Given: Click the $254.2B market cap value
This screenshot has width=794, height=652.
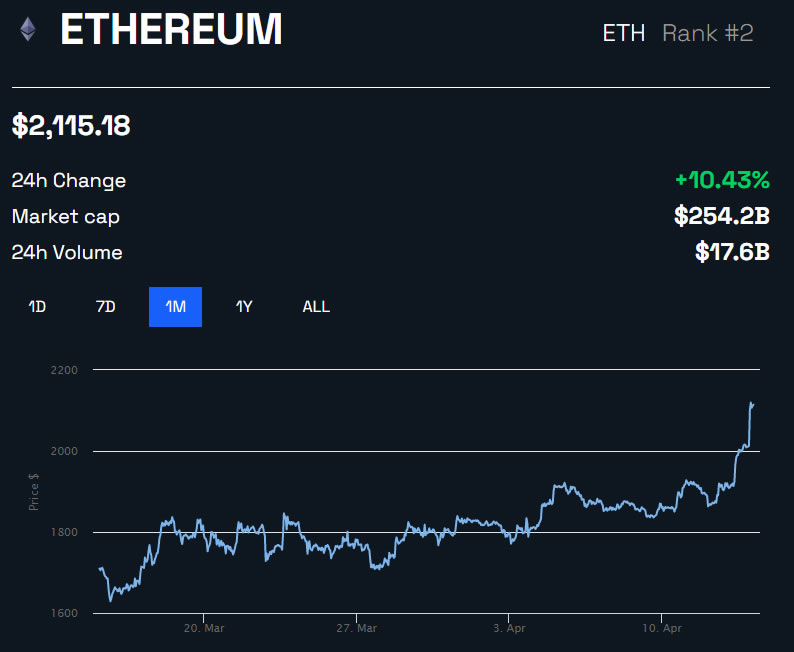Looking at the screenshot, I should click(x=719, y=216).
